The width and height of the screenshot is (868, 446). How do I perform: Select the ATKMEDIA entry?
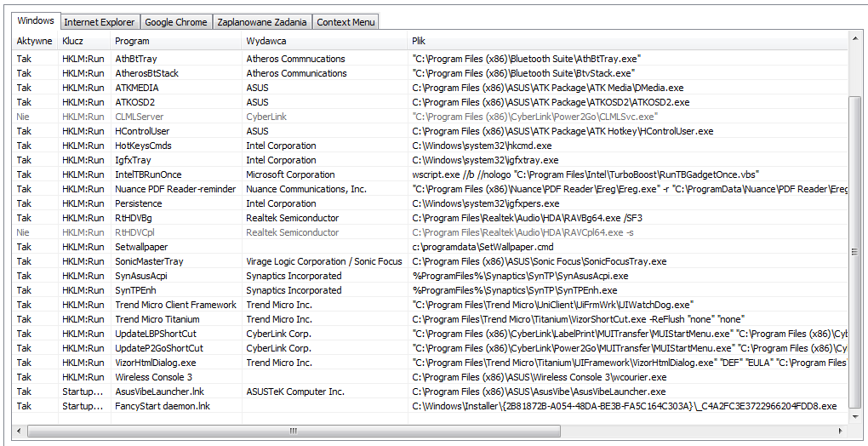(x=430, y=88)
